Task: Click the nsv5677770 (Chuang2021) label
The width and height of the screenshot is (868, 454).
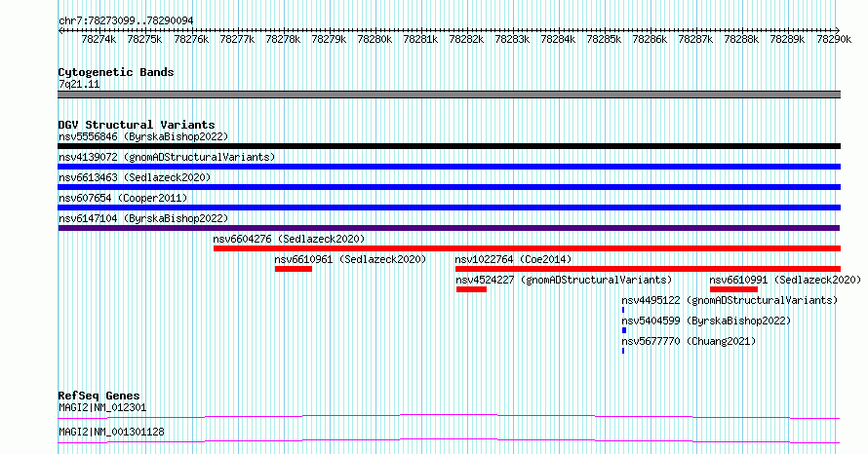Action: pos(689,341)
